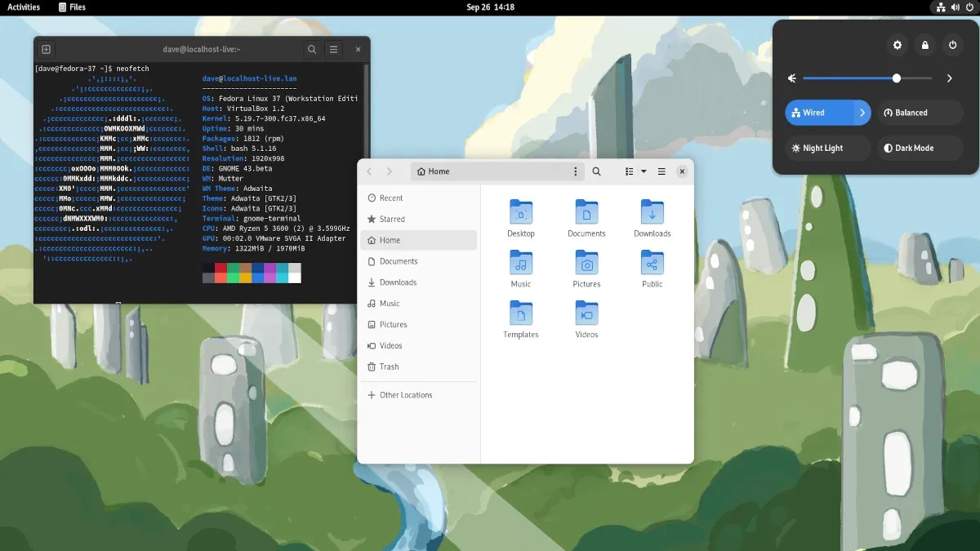980x551 pixels.
Task: Expand the volume output device arrow
Action: [950, 78]
